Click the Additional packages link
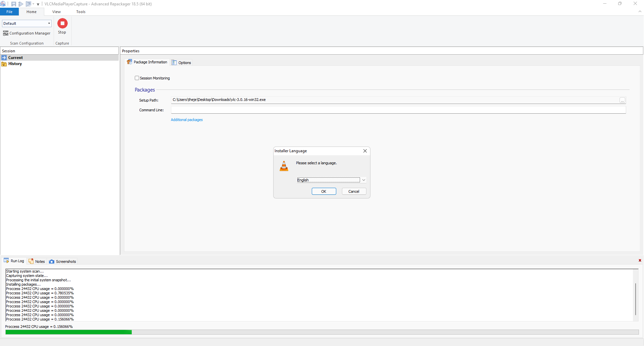 (187, 120)
